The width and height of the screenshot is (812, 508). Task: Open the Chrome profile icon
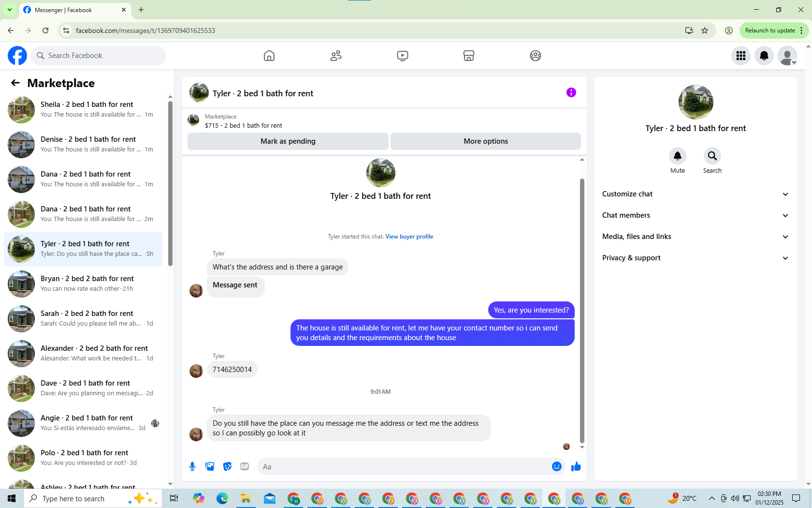[729, 30]
